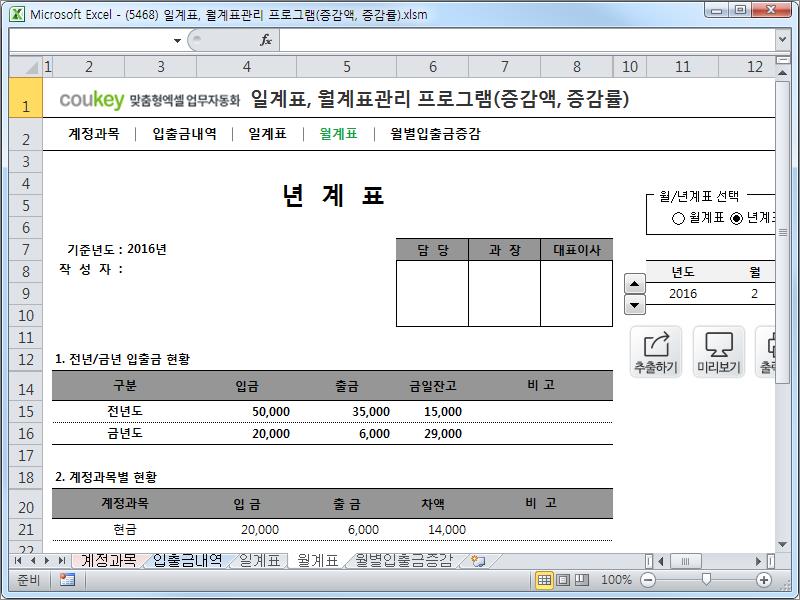Click the year value 2016 cell
This screenshot has width=800, height=600.
coord(682,293)
